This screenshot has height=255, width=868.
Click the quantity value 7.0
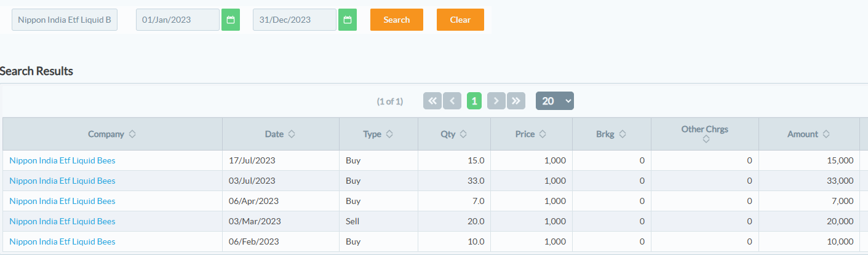[479, 201]
